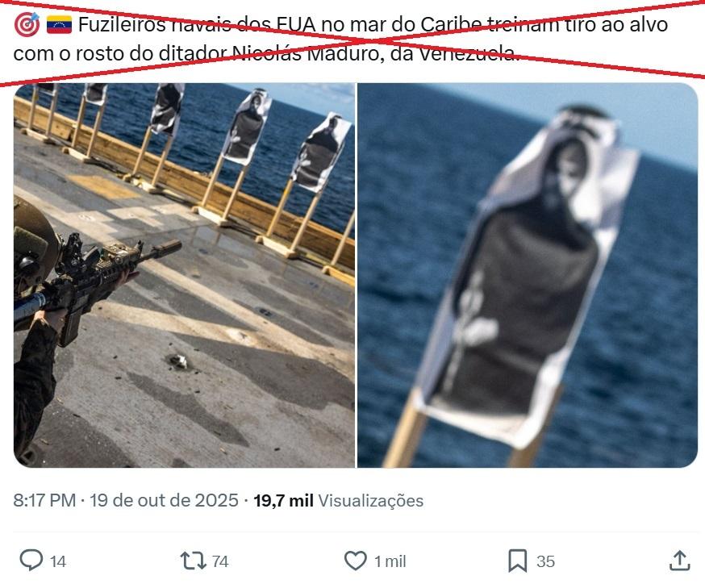Click the bookmark count 35
The image size is (705, 588).
click(545, 561)
